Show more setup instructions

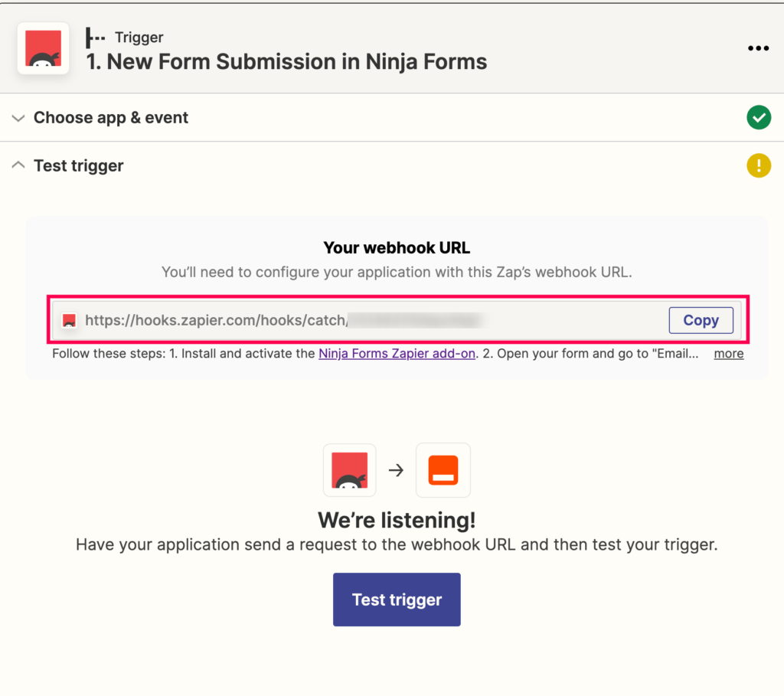[x=729, y=354]
